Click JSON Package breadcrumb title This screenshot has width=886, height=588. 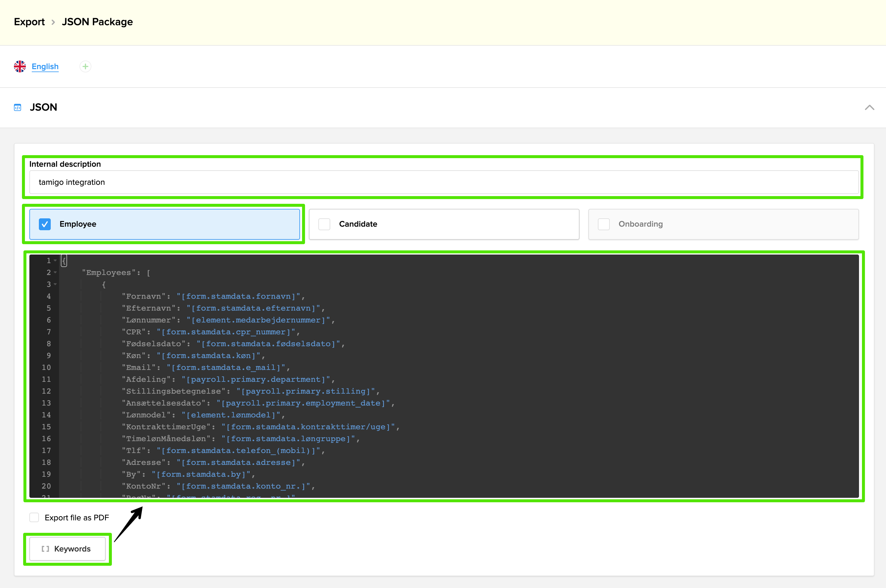[x=97, y=22]
